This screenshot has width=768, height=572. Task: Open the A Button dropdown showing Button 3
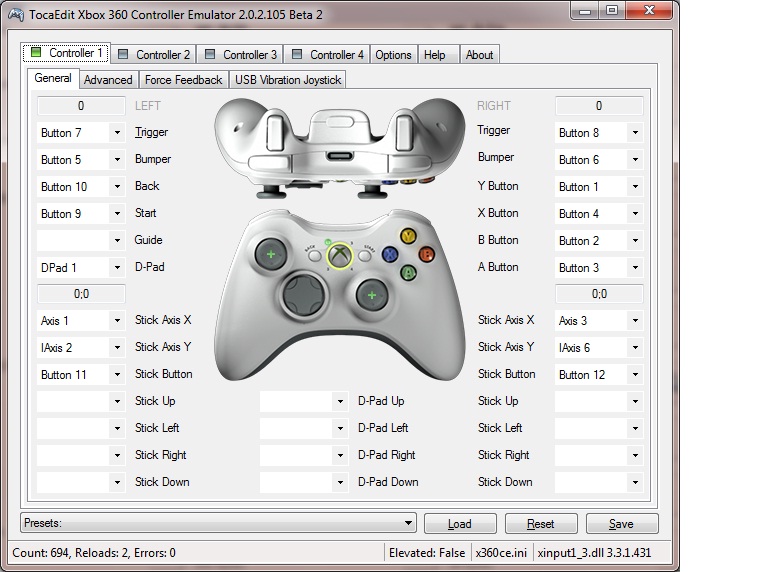click(x=599, y=267)
